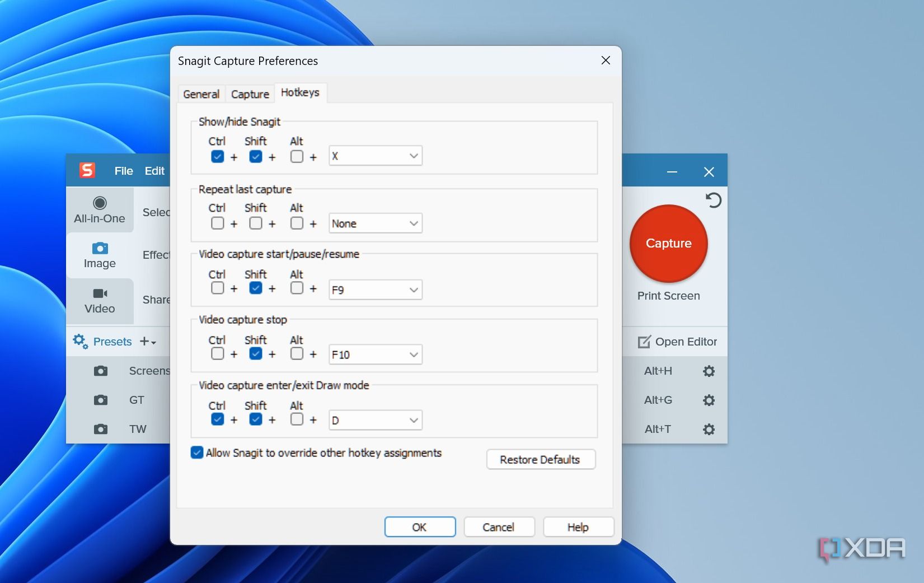Click the Restore Defaults button
924x583 pixels.
(x=540, y=459)
